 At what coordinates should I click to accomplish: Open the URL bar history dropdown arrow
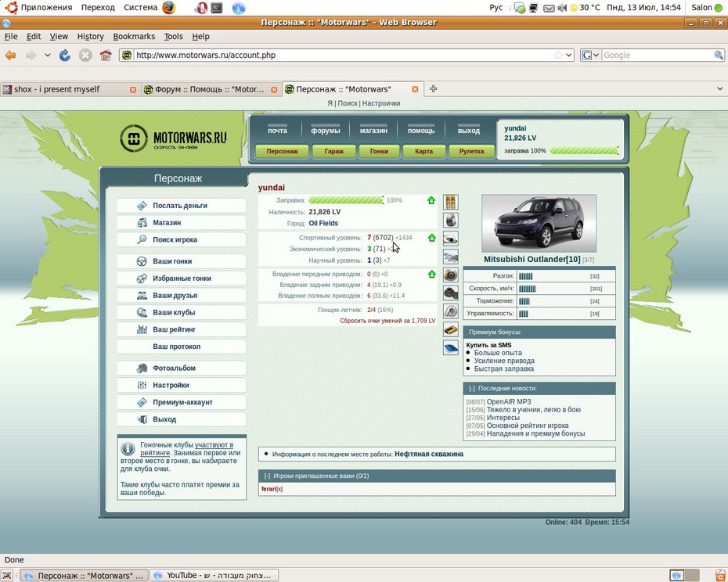[569, 55]
